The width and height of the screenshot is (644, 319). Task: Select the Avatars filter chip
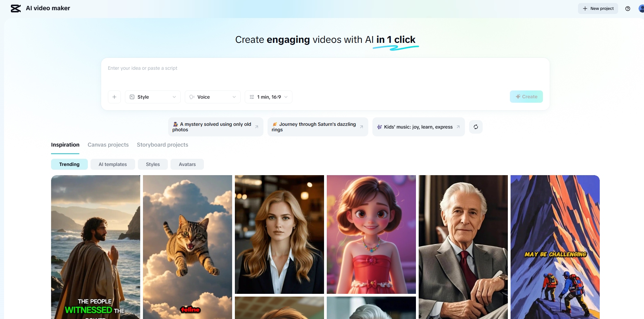coord(187,164)
